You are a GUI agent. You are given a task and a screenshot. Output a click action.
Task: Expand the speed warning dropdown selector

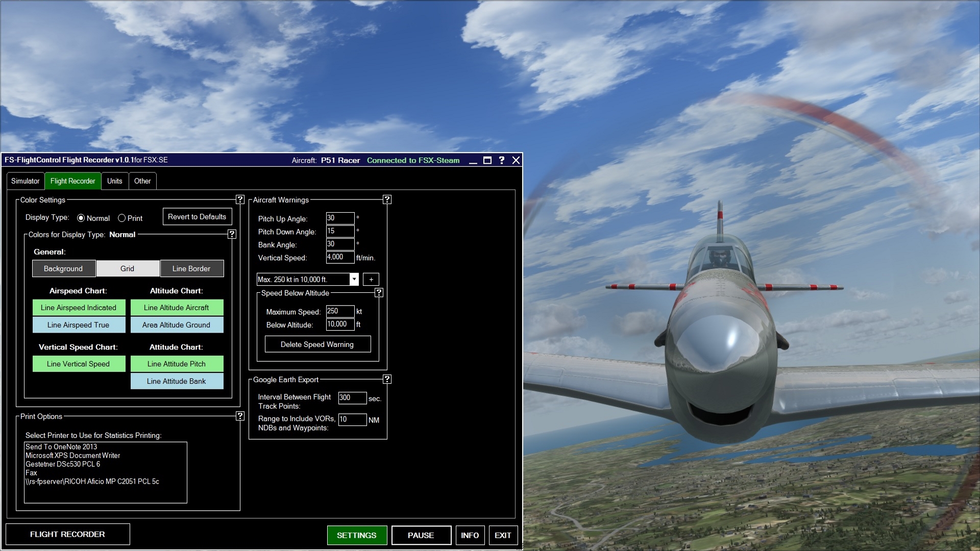click(353, 279)
